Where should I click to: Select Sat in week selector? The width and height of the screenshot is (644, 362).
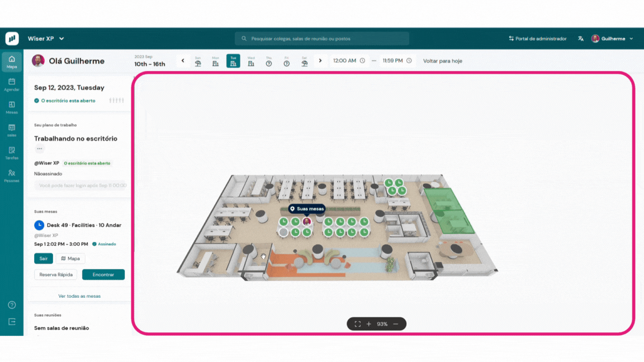304,61
